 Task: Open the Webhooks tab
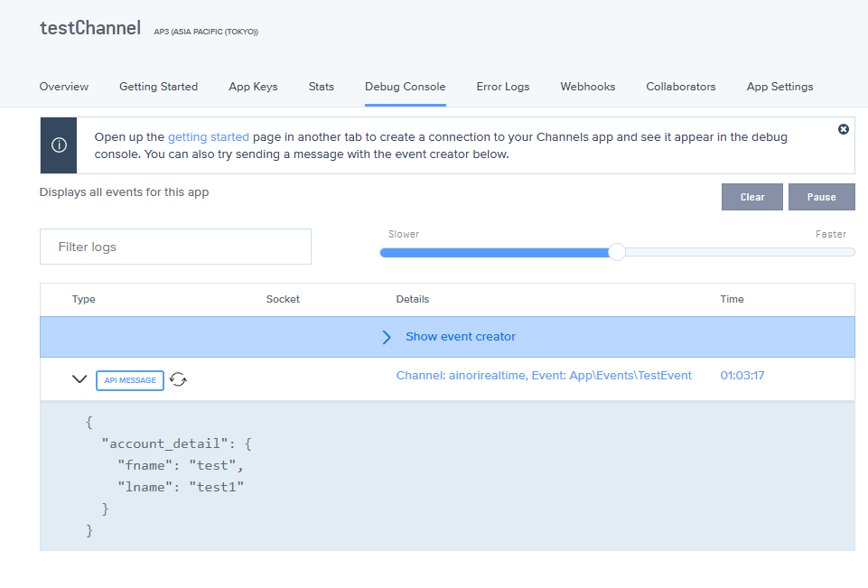(587, 87)
